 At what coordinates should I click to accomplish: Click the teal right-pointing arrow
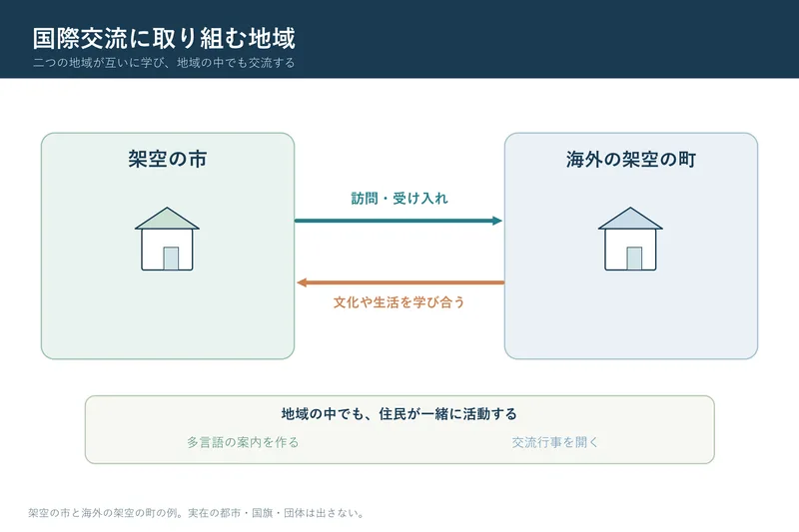399,221
